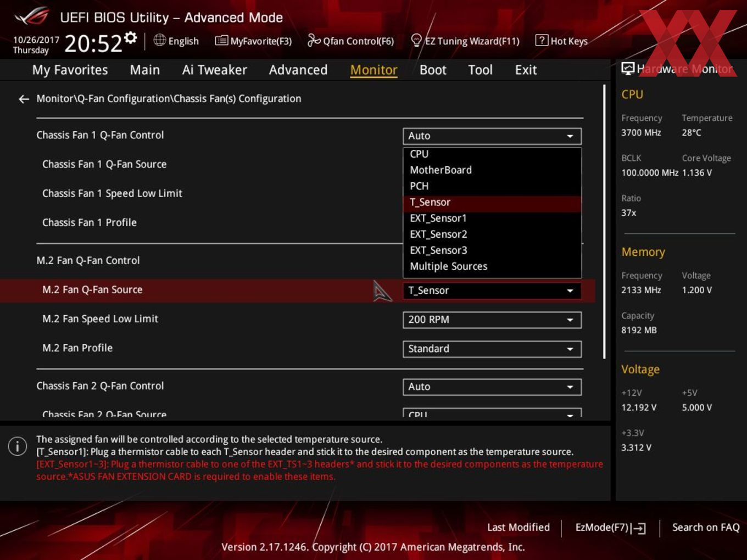The image size is (747, 560).
Task: Click BCLK value 100.0000 MHz
Action: (x=650, y=172)
